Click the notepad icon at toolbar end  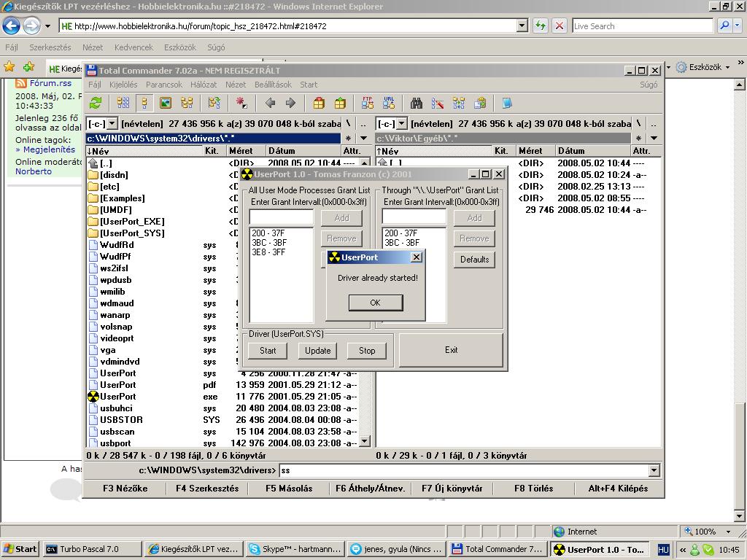(x=507, y=103)
